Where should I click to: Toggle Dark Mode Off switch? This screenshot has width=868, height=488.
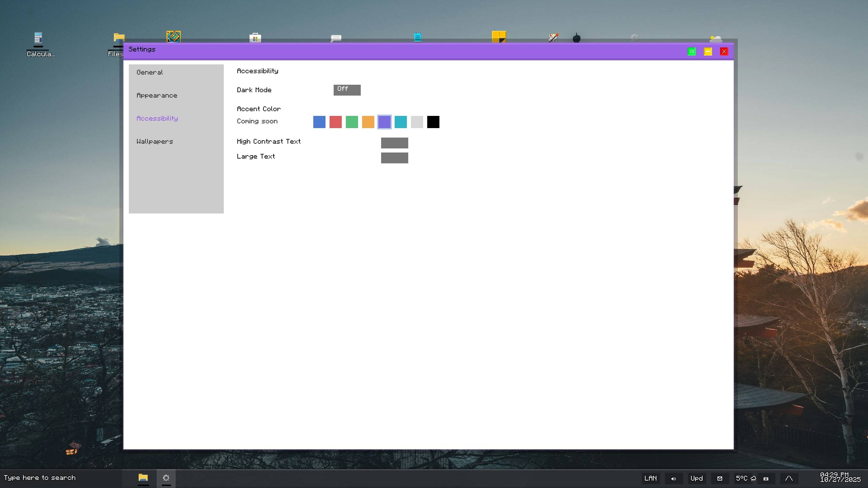pyautogui.click(x=347, y=90)
